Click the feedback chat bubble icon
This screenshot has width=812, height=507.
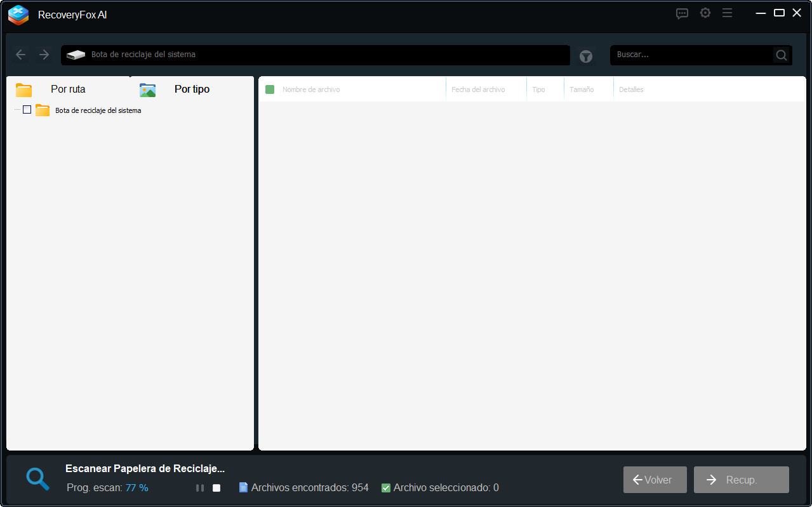click(682, 13)
